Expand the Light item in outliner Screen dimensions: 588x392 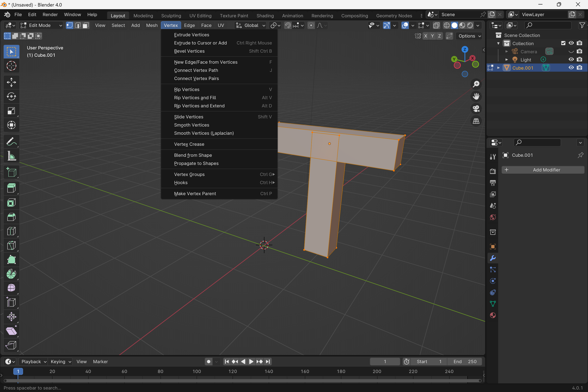point(507,60)
